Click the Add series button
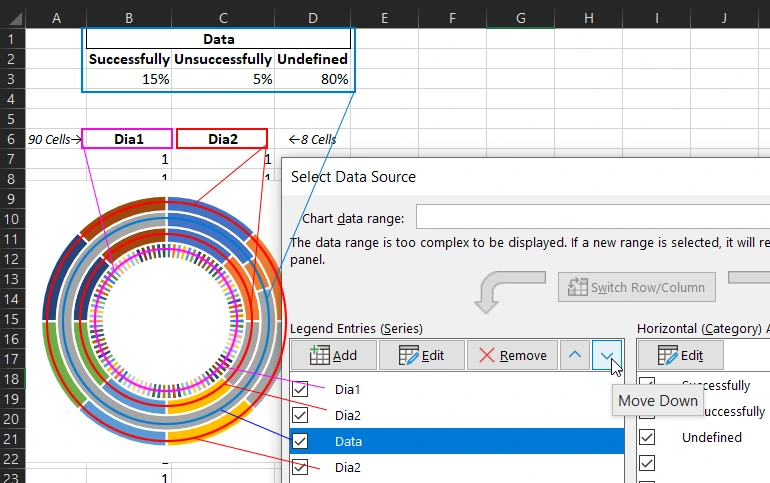Screen dimensions: 770x483 tap(333, 355)
